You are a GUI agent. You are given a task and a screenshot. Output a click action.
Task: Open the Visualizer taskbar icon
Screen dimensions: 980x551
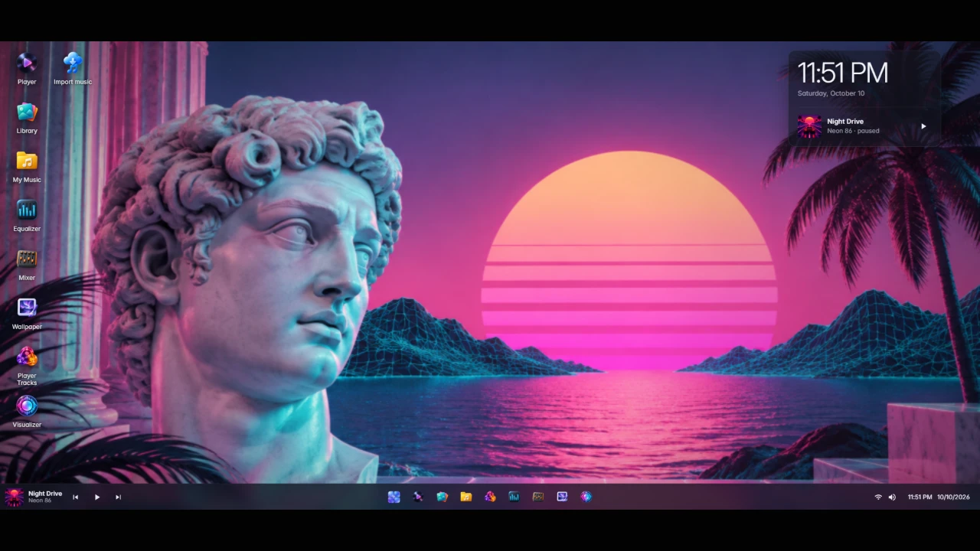coord(586,497)
